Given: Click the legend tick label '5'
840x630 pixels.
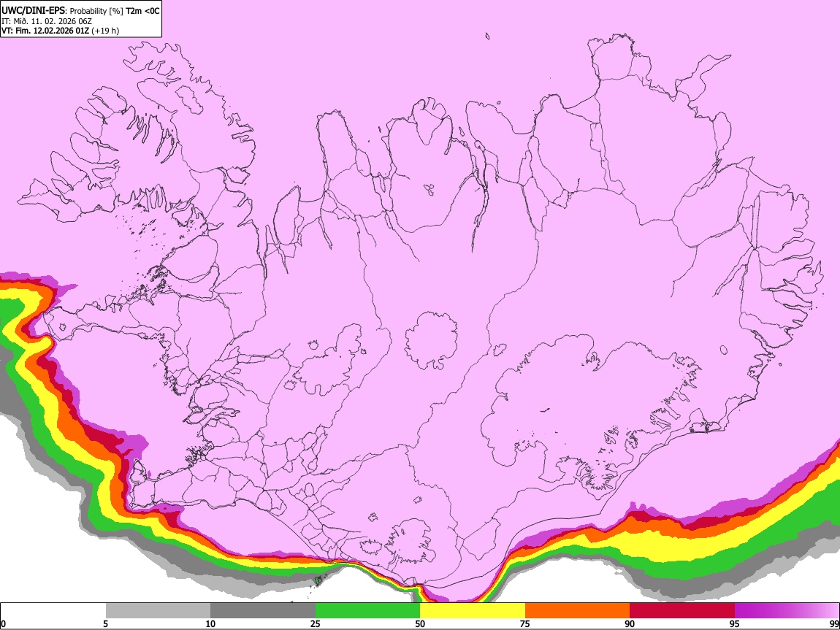Looking at the screenshot, I should [x=105, y=623].
